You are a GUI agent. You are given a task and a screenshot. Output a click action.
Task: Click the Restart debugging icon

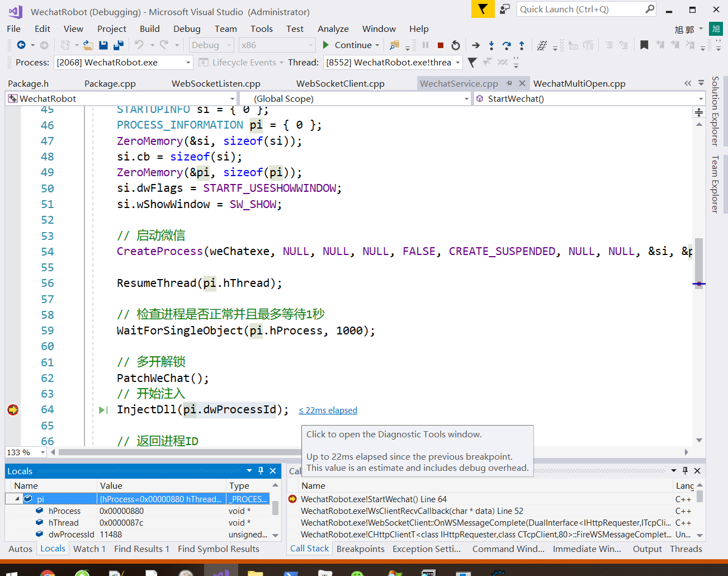point(456,45)
